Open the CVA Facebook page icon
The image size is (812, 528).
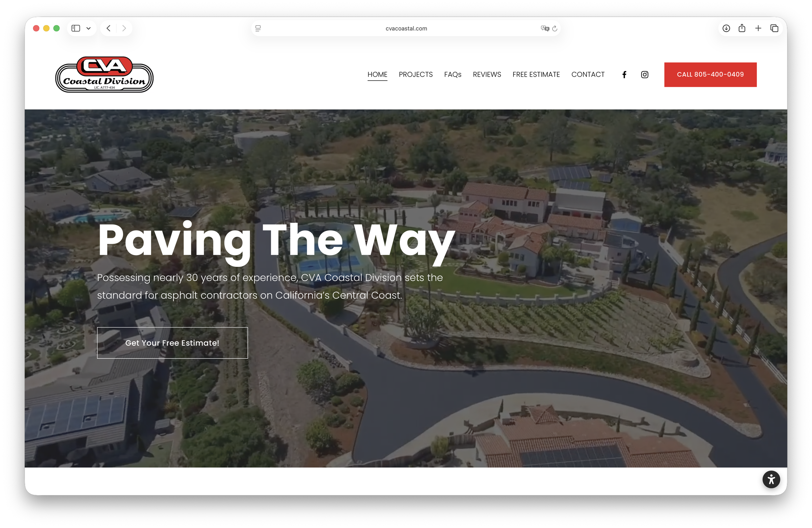coord(624,74)
